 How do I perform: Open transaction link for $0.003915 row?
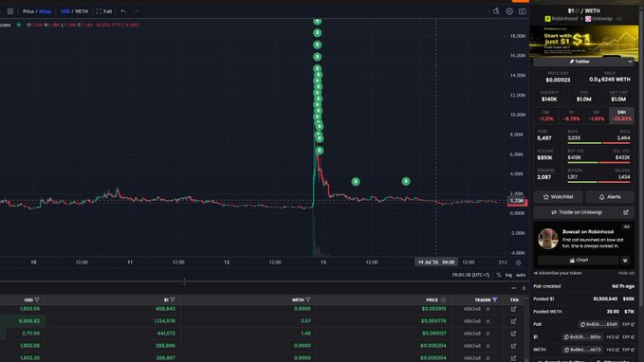513,309
